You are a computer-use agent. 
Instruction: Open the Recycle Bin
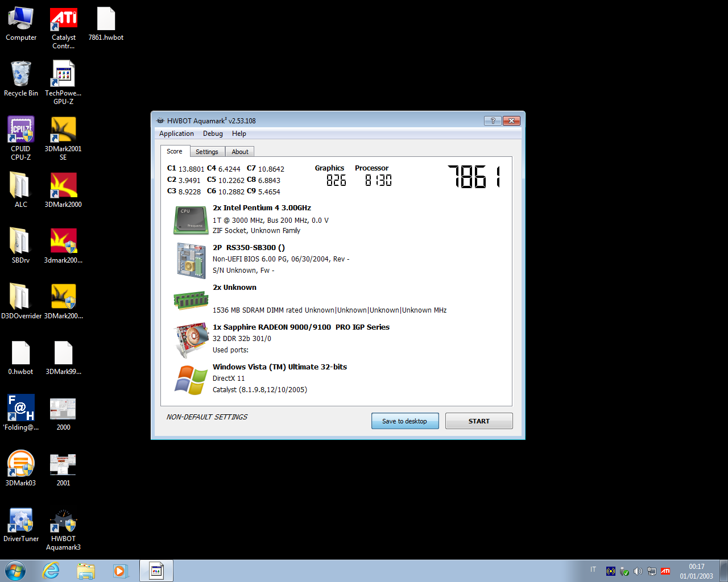[x=21, y=78]
